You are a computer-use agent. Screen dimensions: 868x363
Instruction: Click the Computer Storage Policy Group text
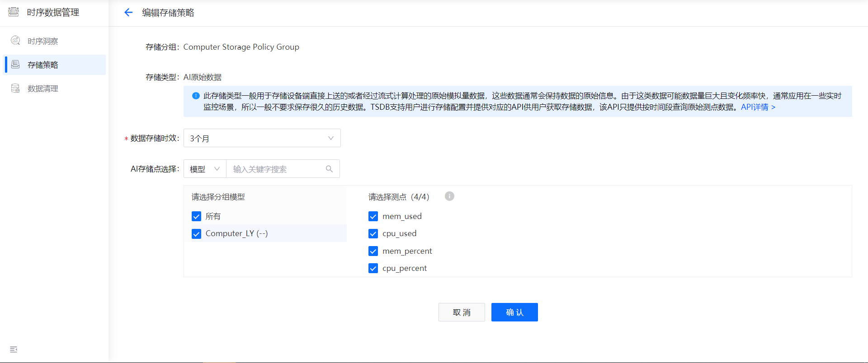pos(241,47)
